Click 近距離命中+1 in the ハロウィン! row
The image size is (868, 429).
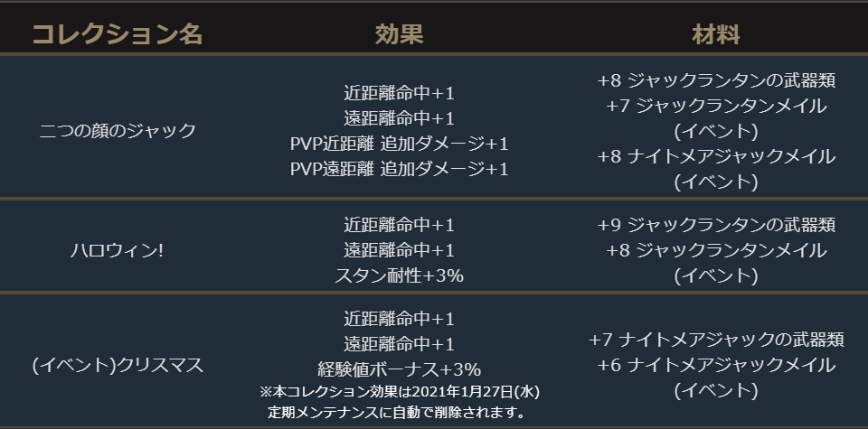[x=399, y=225]
